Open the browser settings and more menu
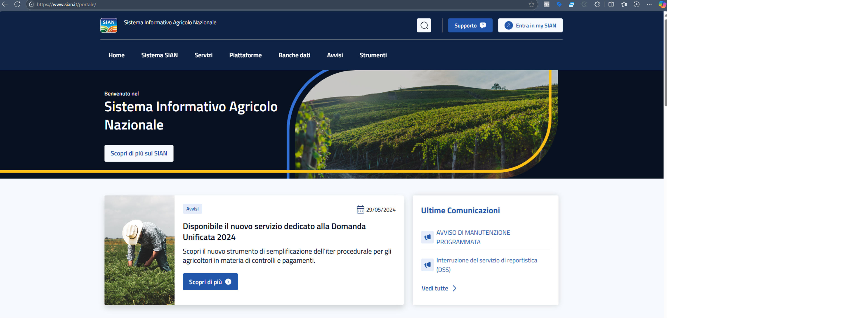868x329 pixels. pos(649,4)
